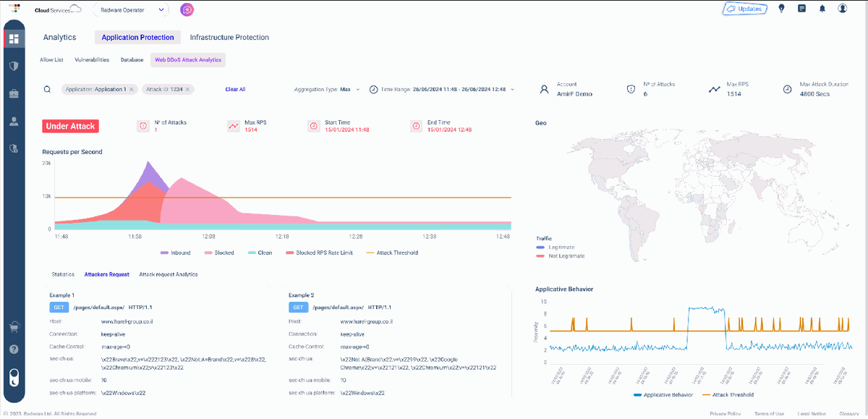Click the attack panel Max RPS icon
This screenshot has height=419, width=868.
(x=234, y=126)
